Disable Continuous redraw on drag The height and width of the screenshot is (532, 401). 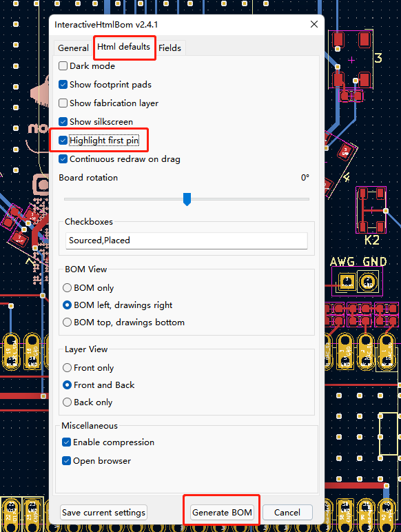[x=63, y=158]
